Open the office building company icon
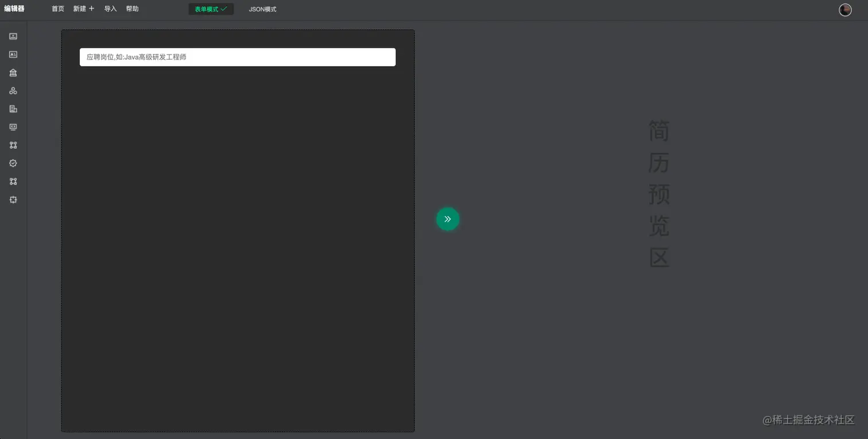The width and height of the screenshot is (868, 439). coord(13,109)
